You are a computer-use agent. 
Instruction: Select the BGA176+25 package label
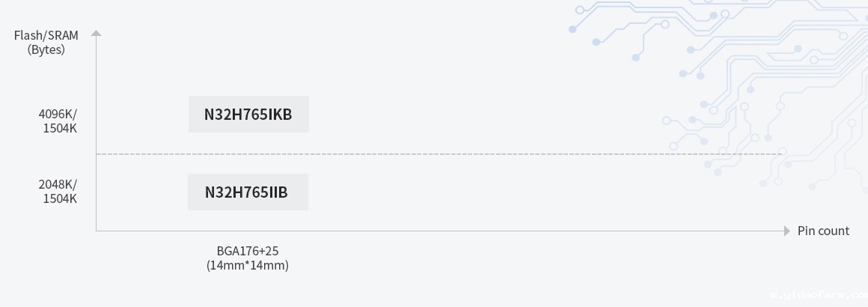[248, 251]
